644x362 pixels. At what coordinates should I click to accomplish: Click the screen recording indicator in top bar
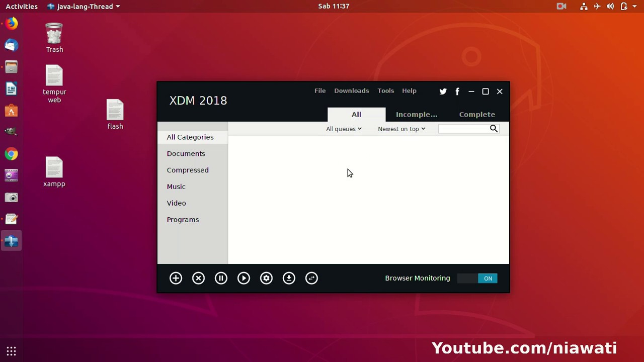point(561,6)
